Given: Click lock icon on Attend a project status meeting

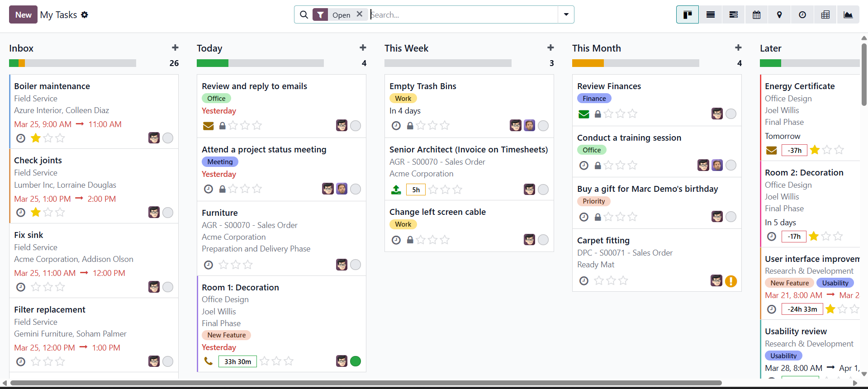Looking at the screenshot, I should (x=222, y=189).
